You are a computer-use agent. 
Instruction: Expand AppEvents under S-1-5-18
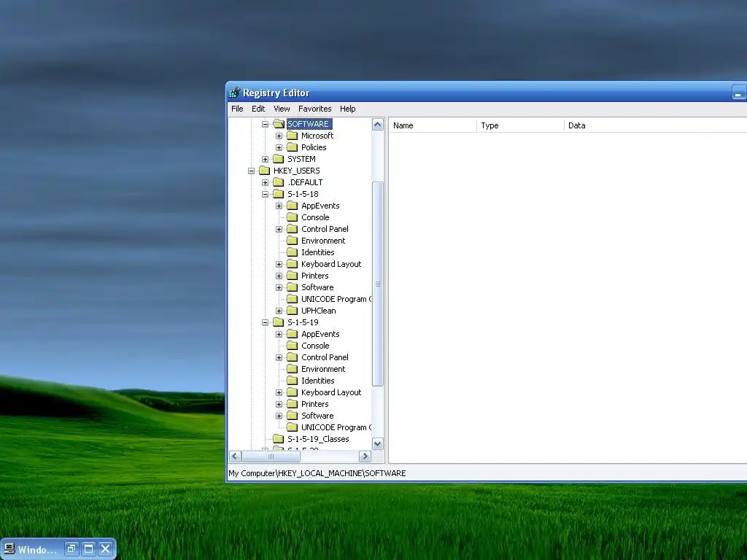pyautogui.click(x=279, y=206)
